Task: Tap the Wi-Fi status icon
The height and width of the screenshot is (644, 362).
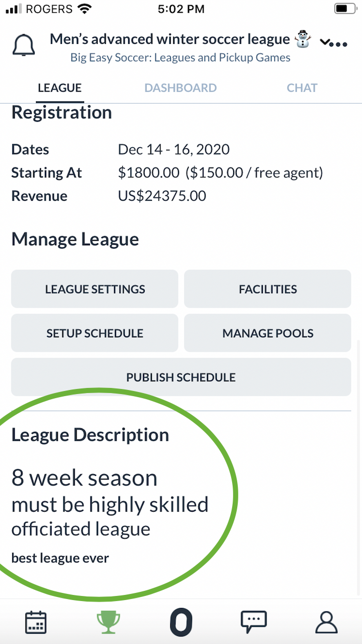Action: 85,9
